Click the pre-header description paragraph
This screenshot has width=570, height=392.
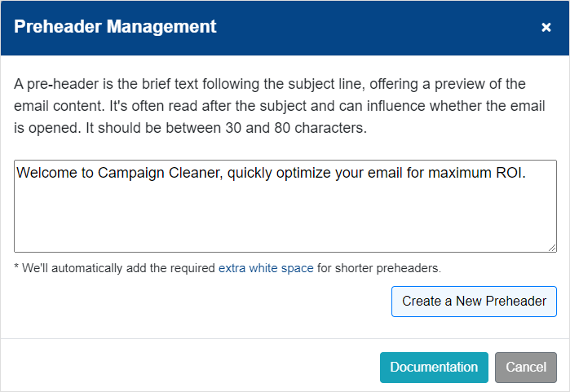tap(279, 106)
